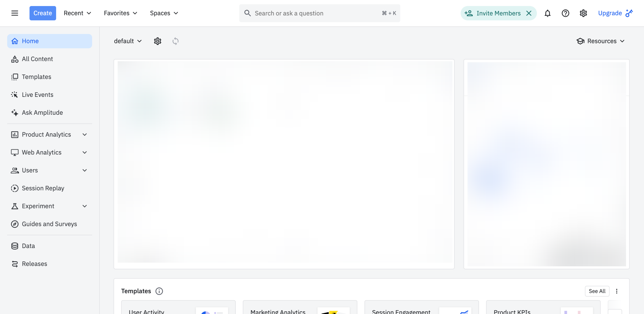Open the default project dropdown
This screenshot has width=644, height=314.
[128, 41]
